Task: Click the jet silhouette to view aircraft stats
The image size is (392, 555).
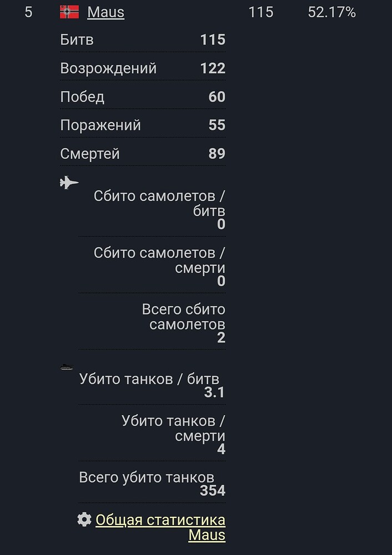Action: tap(68, 182)
